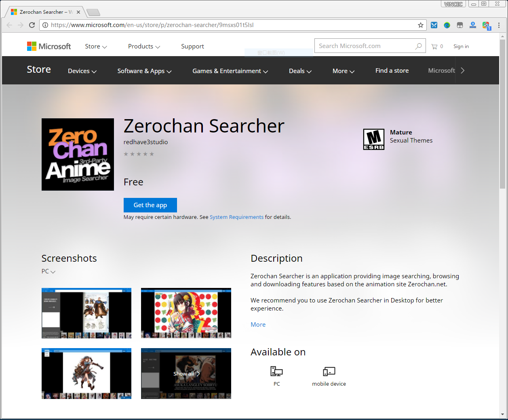Reload the page with the refresh icon
Image resolution: width=508 pixels, height=420 pixels.
pyautogui.click(x=32, y=25)
